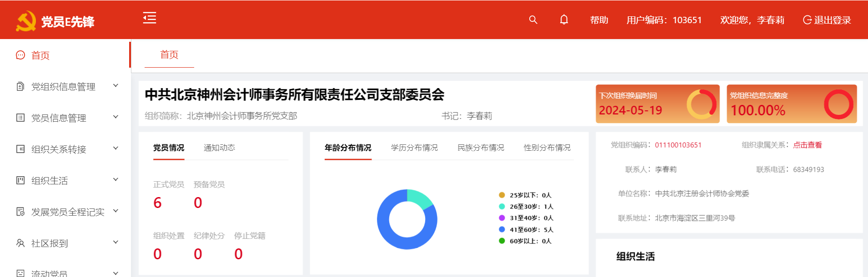Toggle the 25岁以下 legend item
Screen dimensions: 868x277
(x=525, y=195)
